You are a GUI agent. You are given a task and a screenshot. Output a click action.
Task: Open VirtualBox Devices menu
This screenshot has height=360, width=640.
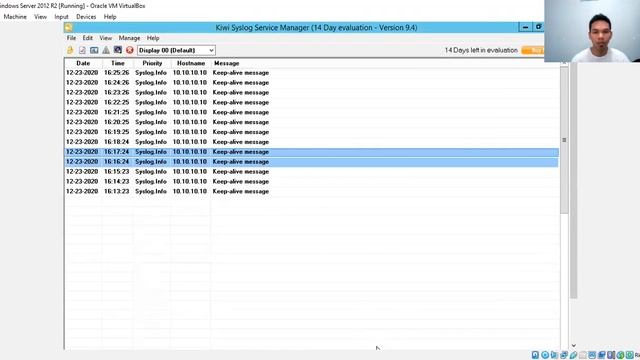point(86,17)
